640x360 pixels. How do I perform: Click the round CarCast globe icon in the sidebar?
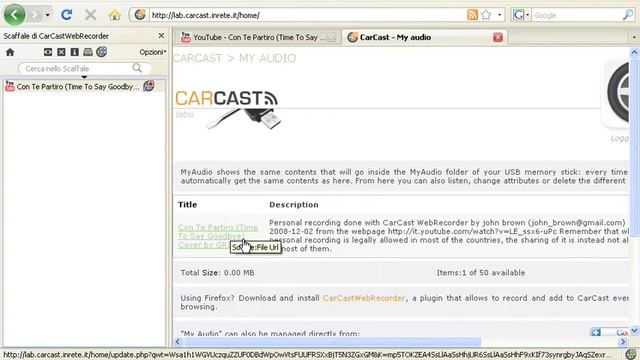[x=102, y=51]
